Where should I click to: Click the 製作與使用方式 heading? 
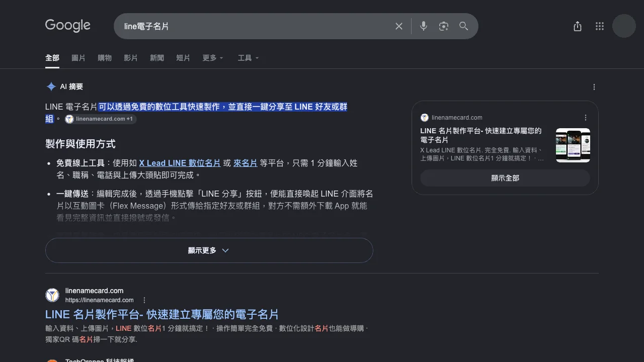pos(80,144)
